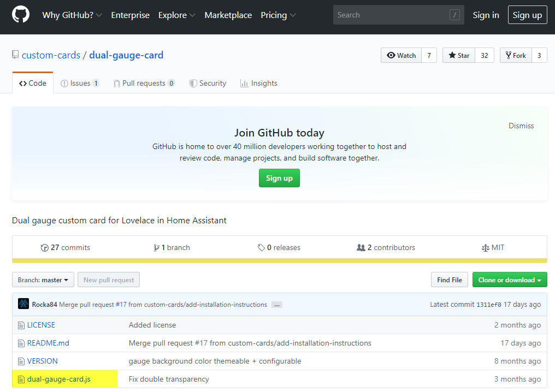Screen dimensions: 555x392
Task: Open the Why GitHub? menu
Action: click(72, 15)
